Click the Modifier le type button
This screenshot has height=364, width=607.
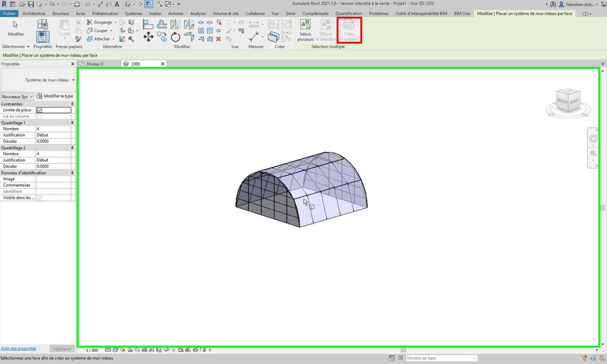coord(55,96)
